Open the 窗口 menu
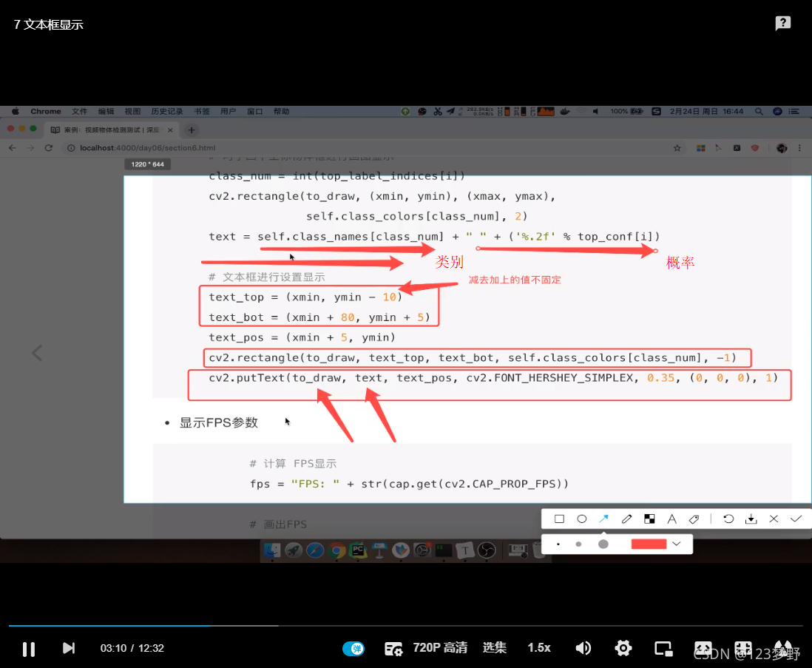Screen dimensions: 812x668 click(254, 111)
